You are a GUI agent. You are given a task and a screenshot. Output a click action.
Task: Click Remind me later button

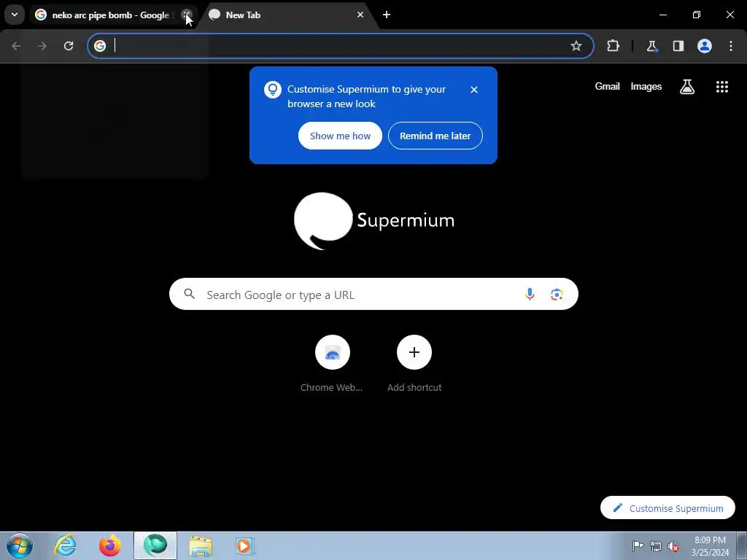pos(435,136)
